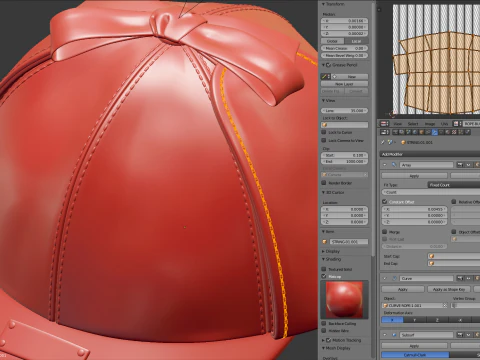Viewport: 480px width, 360px height.
Task: Uncheck Constant Offset in Array modifier
Action: [x=384, y=202]
